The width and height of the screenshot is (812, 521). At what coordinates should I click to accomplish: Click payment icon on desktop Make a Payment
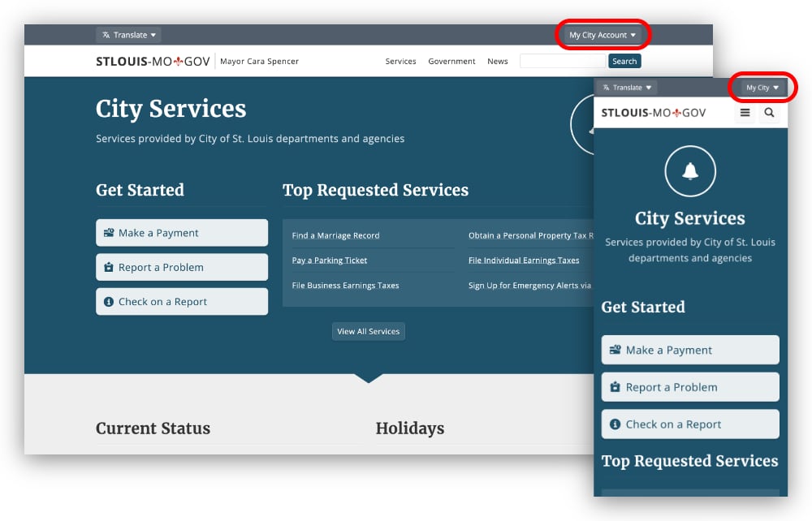pyautogui.click(x=109, y=233)
